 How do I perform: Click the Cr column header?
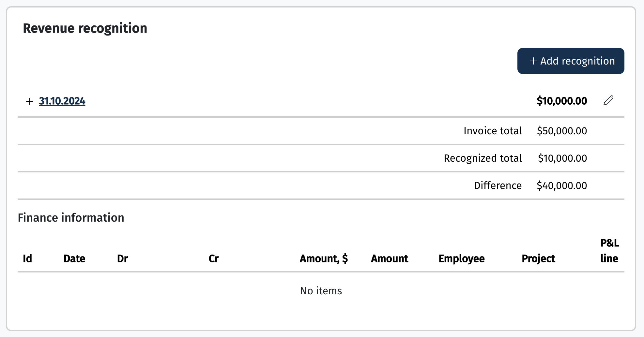click(x=214, y=258)
